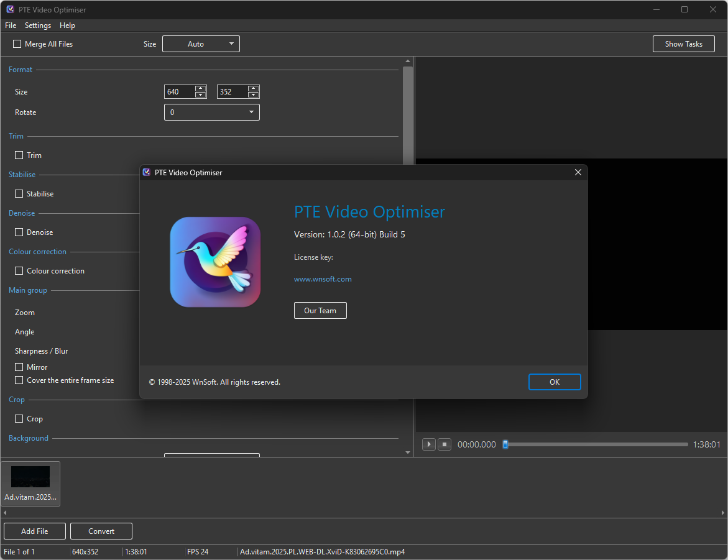The width and height of the screenshot is (728, 560).
Task: Tick the Trim checkbox
Action: point(19,155)
